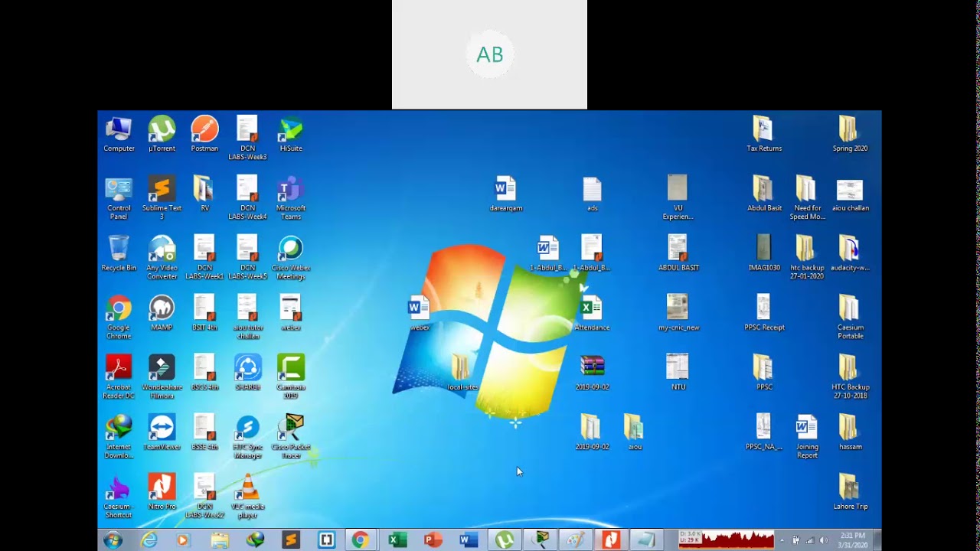Select the NTU file on the desktop
Image resolution: width=980 pixels, height=551 pixels.
678,373
